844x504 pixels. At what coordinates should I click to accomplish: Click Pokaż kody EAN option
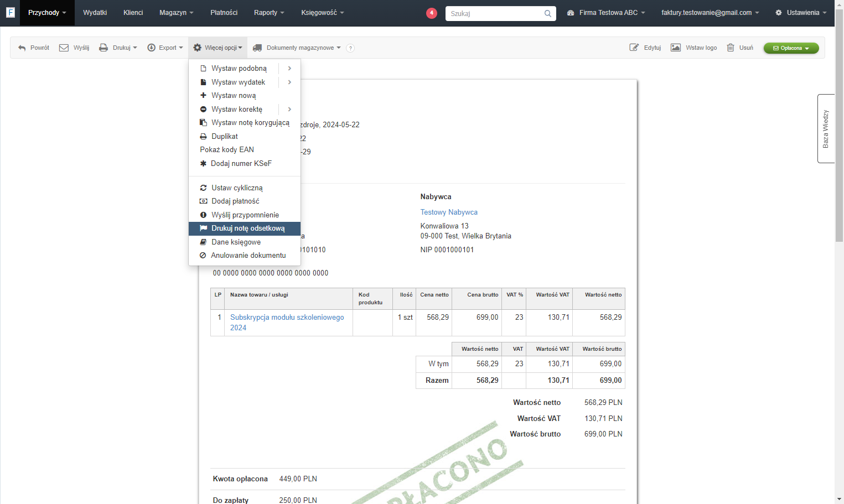pos(245,150)
